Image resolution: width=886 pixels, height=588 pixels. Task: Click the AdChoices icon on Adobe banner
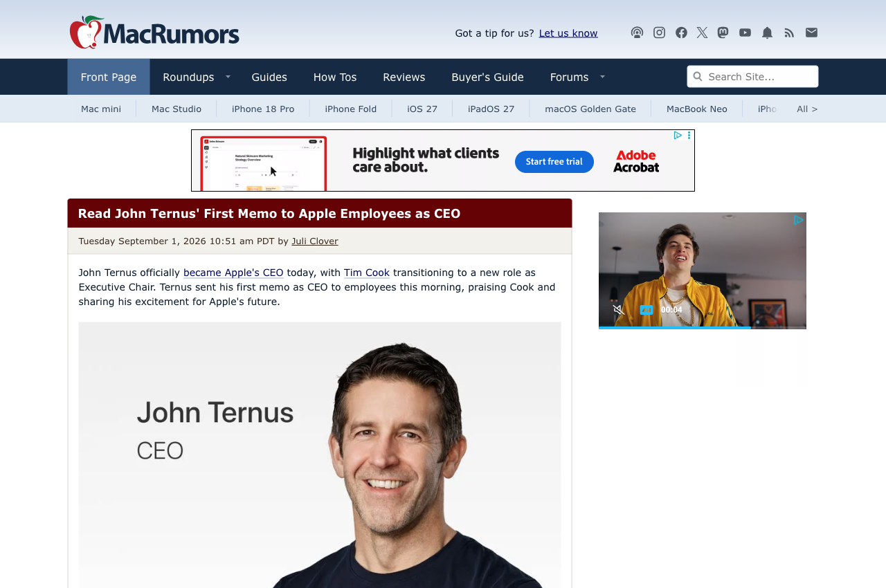pos(678,136)
